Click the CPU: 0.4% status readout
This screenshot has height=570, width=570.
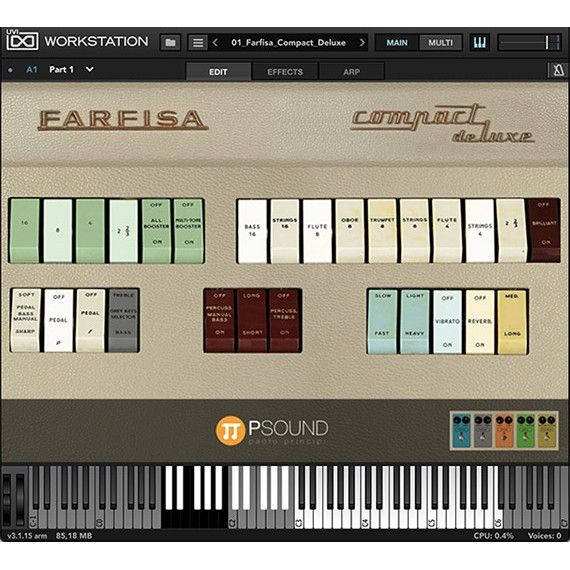(x=493, y=535)
